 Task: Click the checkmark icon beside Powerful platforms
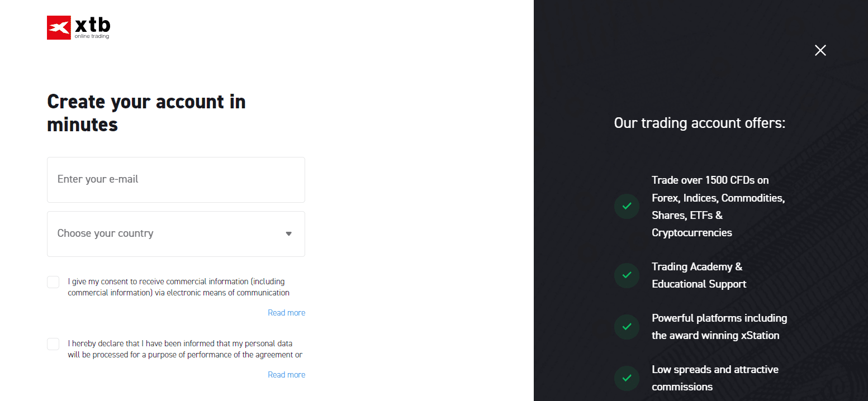(x=627, y=327)
